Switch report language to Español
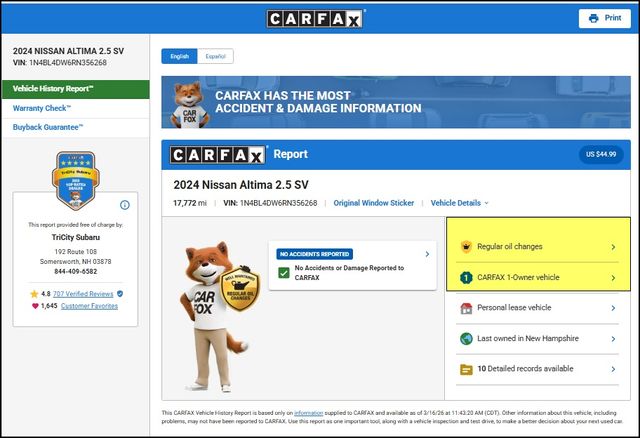640x438 pixels. [x=214, y=57]
